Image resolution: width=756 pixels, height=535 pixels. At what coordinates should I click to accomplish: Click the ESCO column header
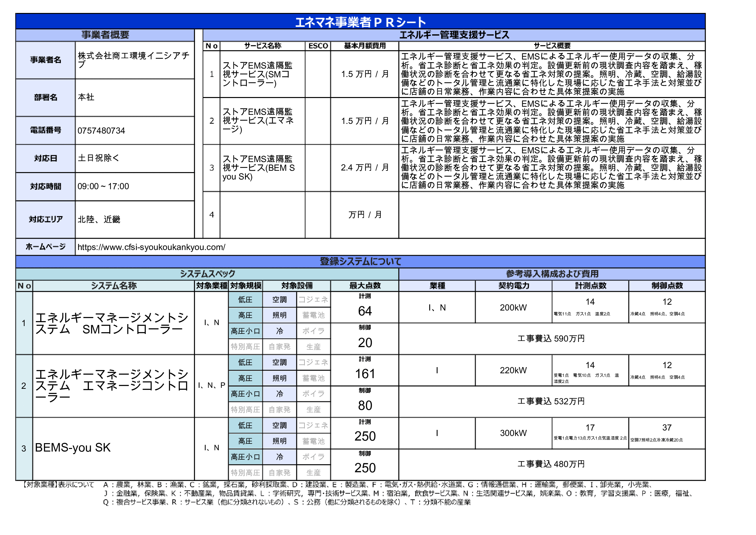point(318,46)
